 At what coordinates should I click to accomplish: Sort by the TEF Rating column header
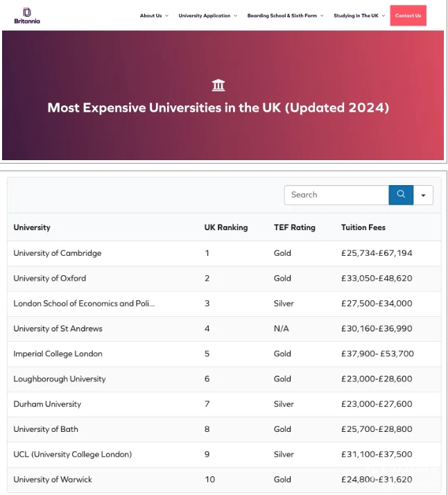[295, 227]
